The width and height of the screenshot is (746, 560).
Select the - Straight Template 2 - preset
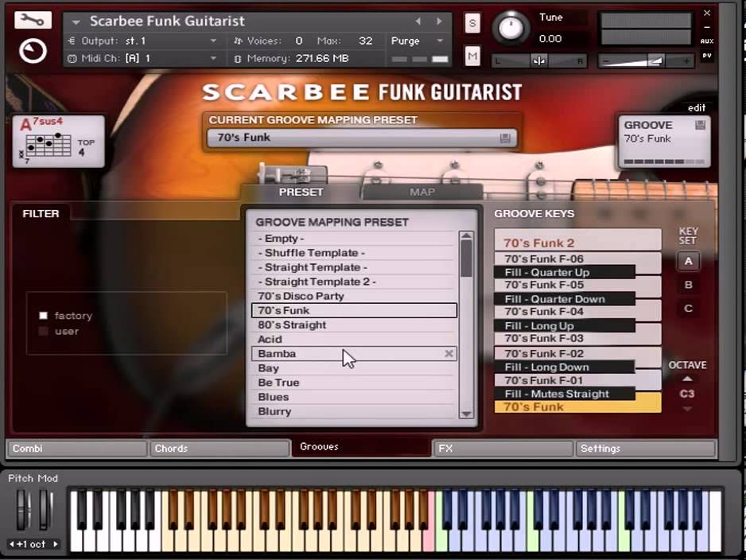(x=354, y=282)
